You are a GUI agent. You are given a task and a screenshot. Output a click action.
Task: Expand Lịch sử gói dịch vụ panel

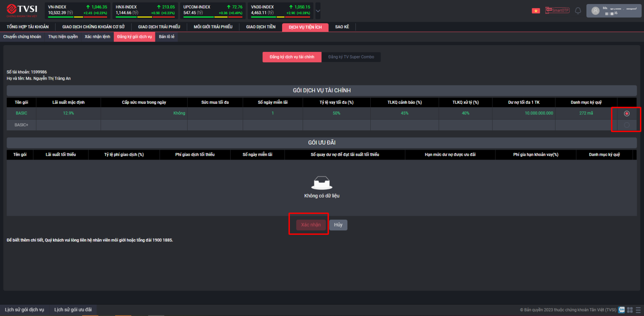click(x=25, y=310)
